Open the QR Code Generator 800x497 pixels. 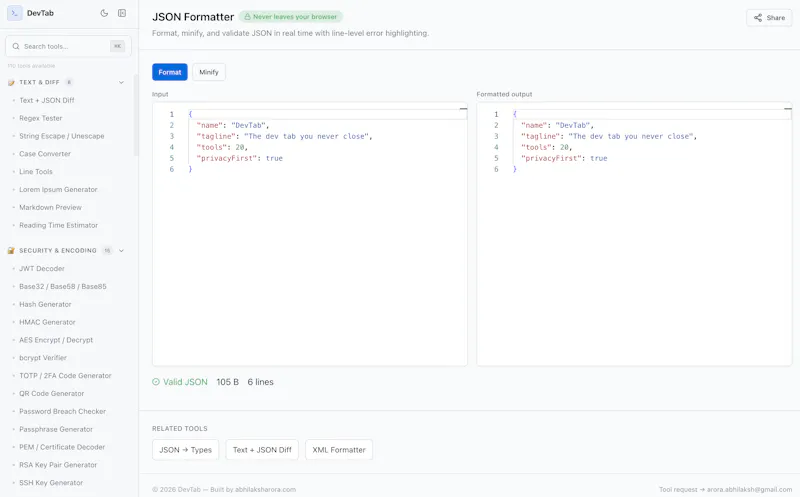pyautogui.click(x=52, y=394)
